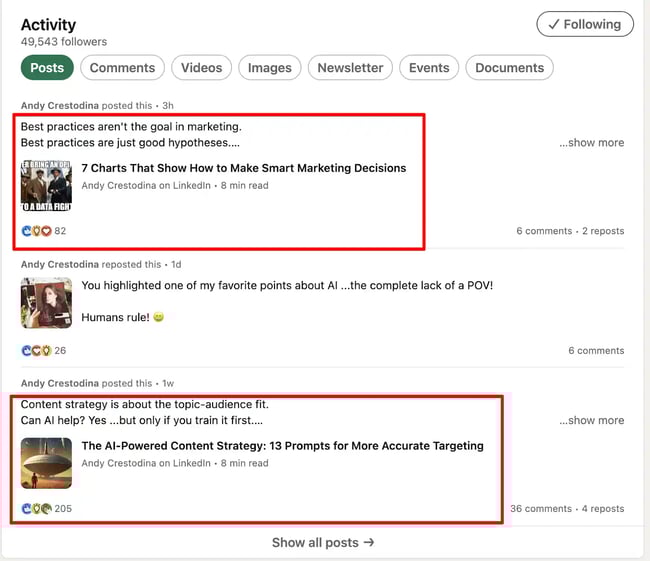Click reaction icons on AI-Powered Content Strategy post
This screenshot has height=561, width=650.
[x=36, y=509]
